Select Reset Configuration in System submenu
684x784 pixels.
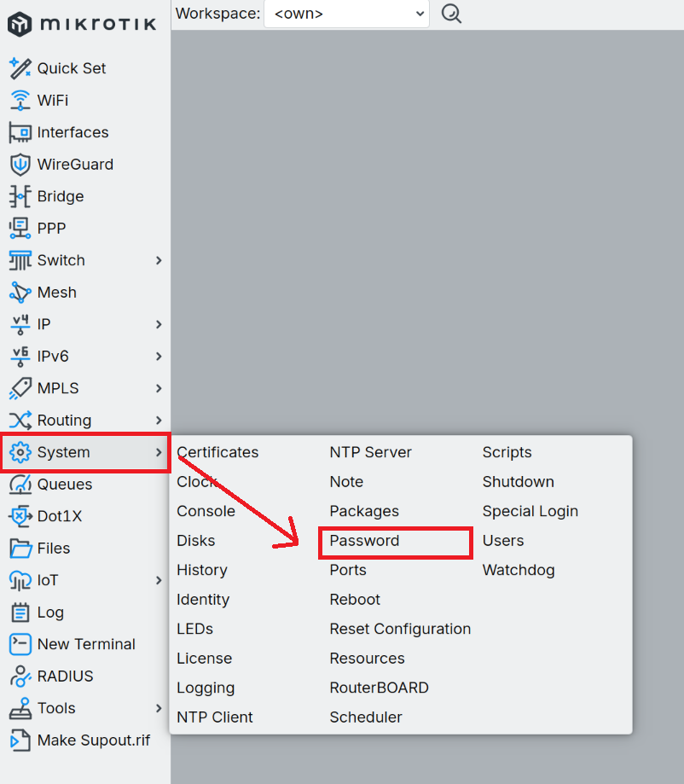pos(400,629)
